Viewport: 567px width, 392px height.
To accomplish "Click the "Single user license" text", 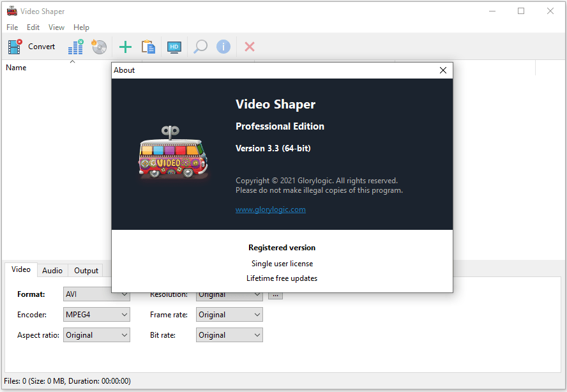I will pyautogui.click(x=282, y=264).
